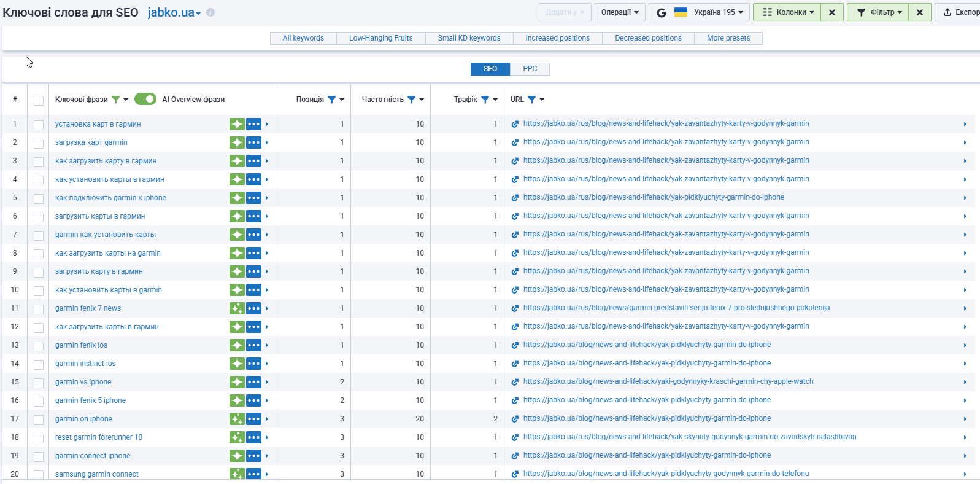The height and width of the screenshot is (484, 980).
Task: Click external link icon for the 'garmin fenix 7 news' URL
Action: 515,308
